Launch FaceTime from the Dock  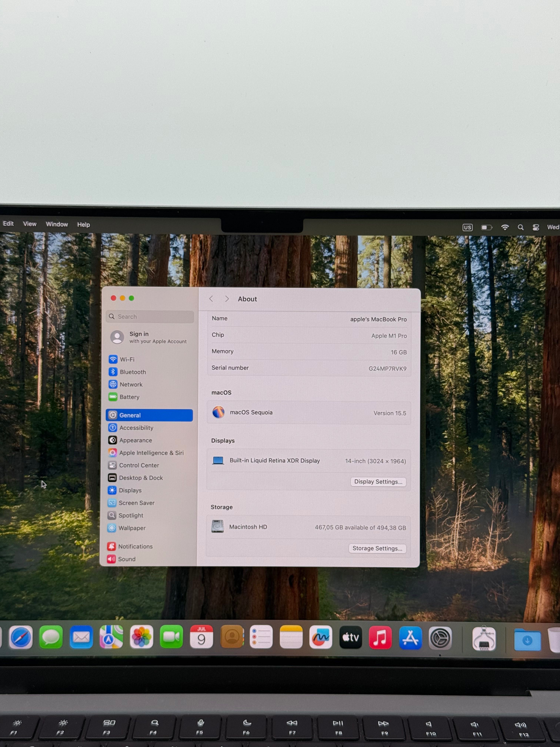click(x=171, y=637)
